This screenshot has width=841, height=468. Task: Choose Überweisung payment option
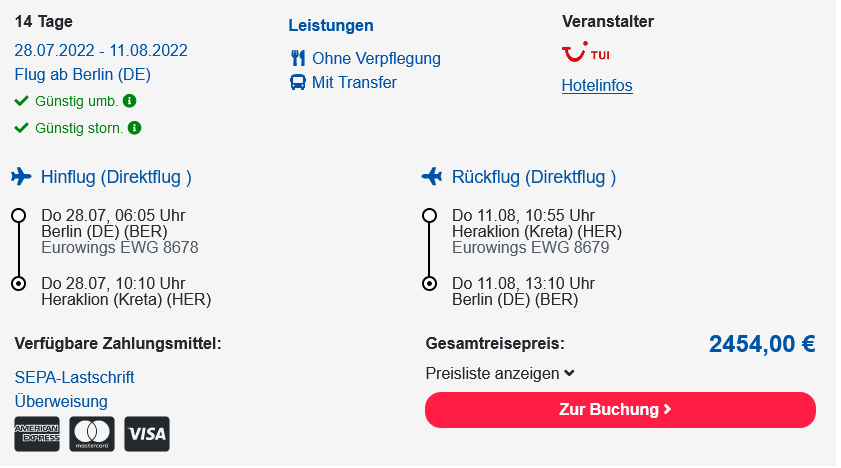pyautogui.click(x=61, y=401)
